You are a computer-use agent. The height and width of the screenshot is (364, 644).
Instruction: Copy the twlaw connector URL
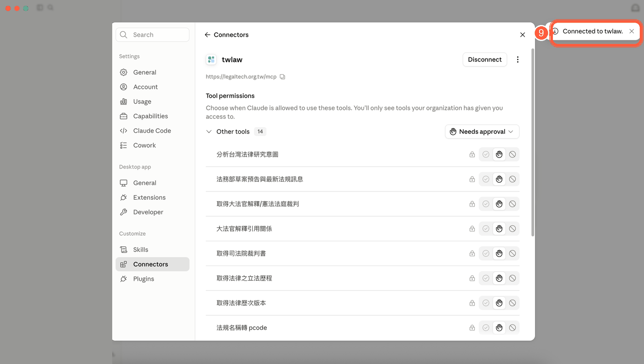click(282, 77)
